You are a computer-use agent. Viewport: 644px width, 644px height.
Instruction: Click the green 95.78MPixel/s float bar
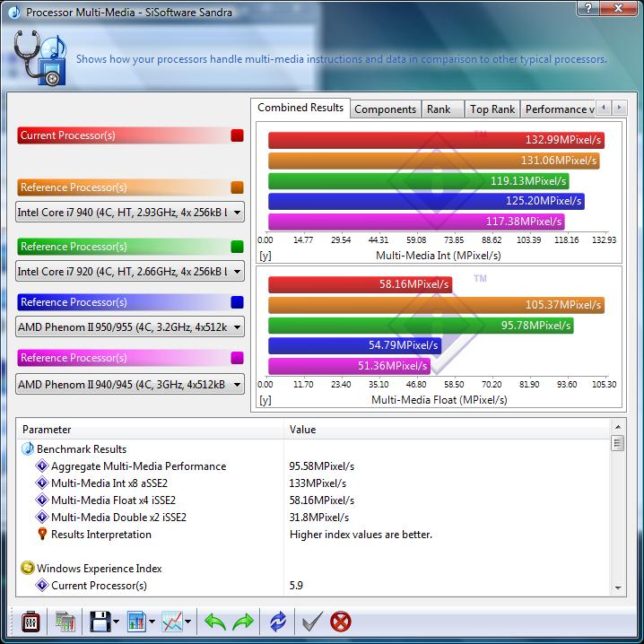pos(421,326)
